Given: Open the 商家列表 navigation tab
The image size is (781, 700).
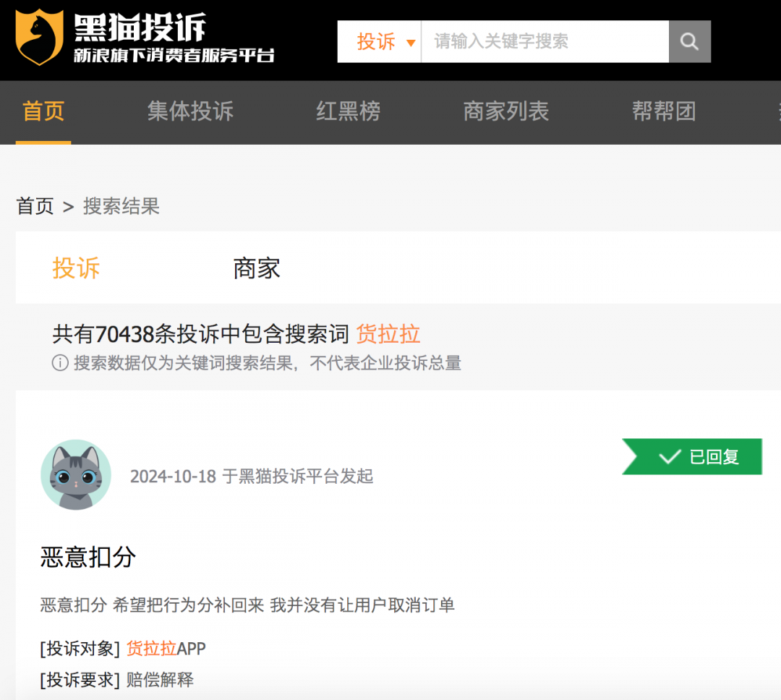Looking at the screenshot, I should pos(506,111).
